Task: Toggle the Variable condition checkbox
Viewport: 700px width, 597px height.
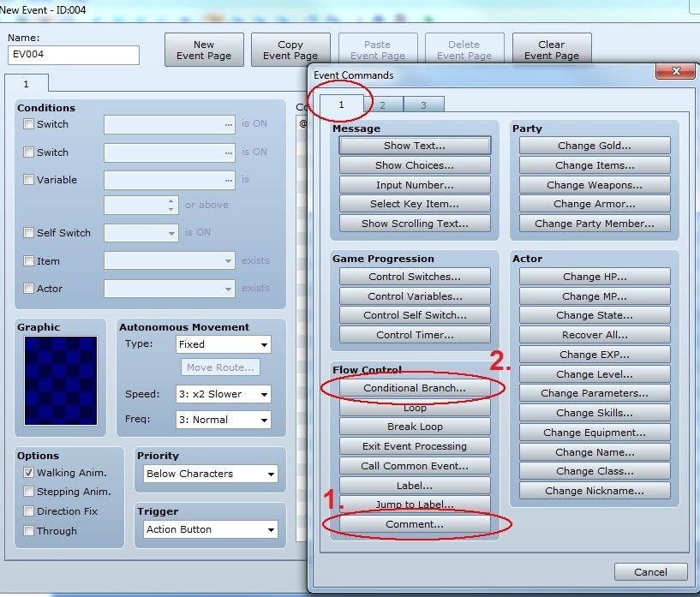Action: click(29, 180)
